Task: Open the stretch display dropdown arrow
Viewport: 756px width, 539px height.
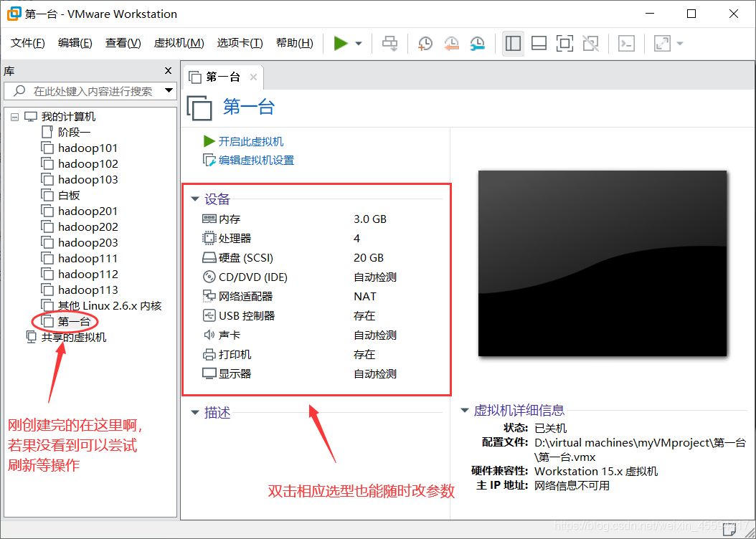Action: 680,43
